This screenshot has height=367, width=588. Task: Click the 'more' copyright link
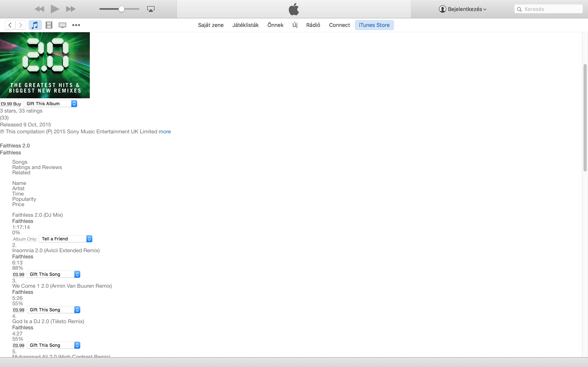(x=165, y=132)
